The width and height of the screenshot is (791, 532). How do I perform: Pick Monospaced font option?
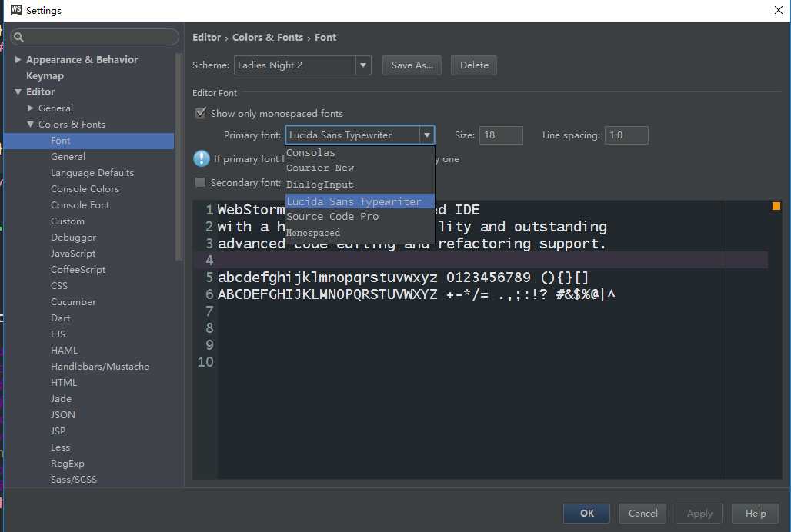[359, 233]
